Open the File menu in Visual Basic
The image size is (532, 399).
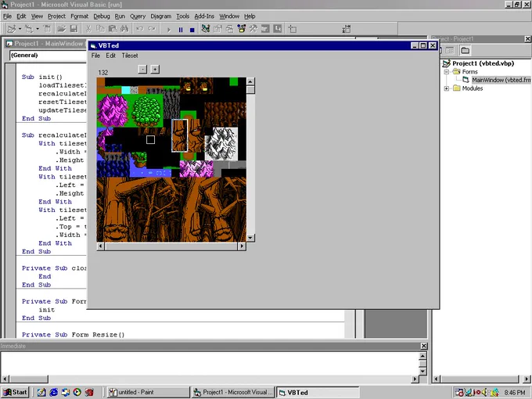(7, 16)
